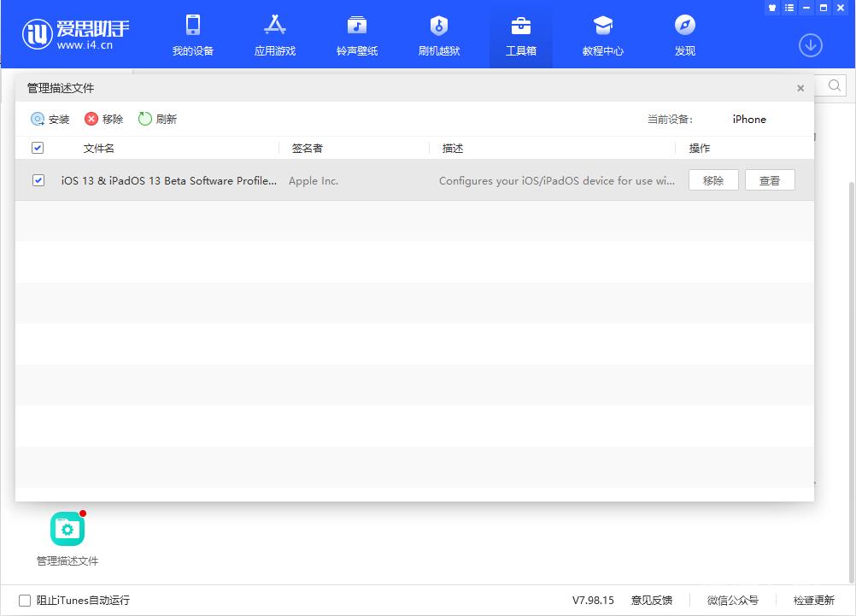856x616 pixels.
Task: Click 移除 button in the profile row
Action: (x=712, y=180)
